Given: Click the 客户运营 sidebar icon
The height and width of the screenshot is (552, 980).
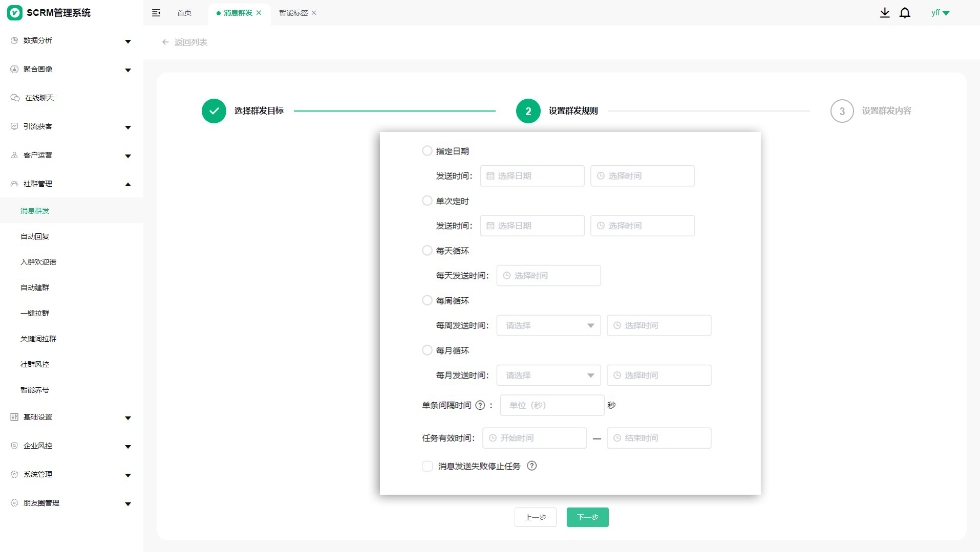Looking at the screenshot, I should pos(14,155).
